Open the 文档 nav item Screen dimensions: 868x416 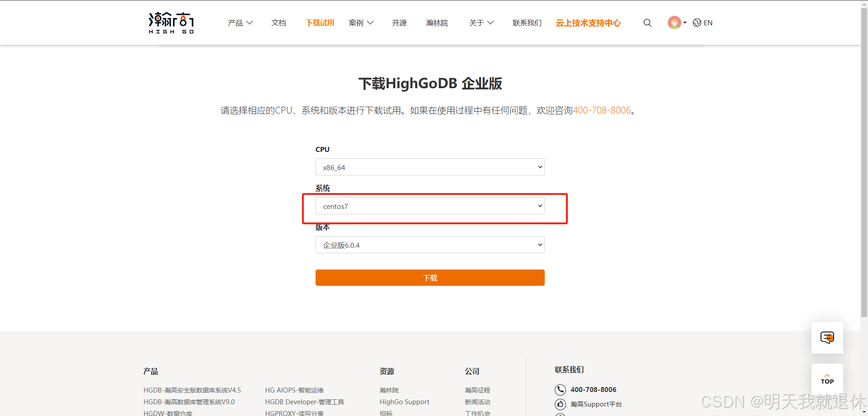click(278, 23)
